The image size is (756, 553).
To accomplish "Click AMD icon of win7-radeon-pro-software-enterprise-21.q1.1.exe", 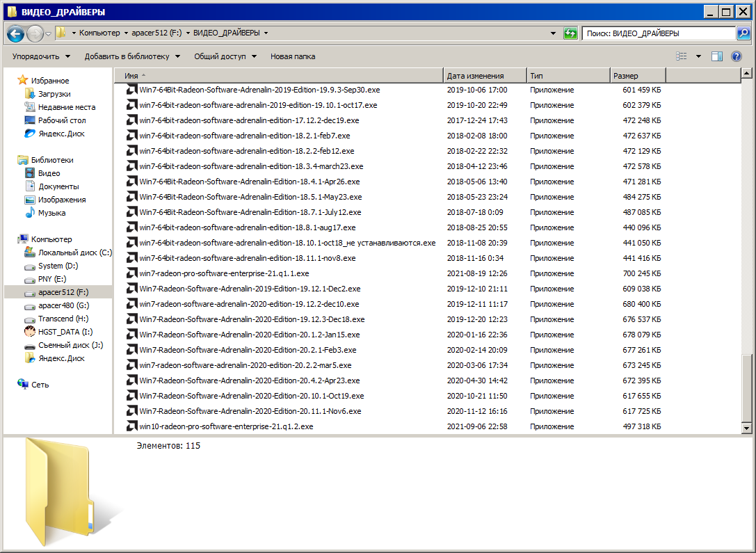I will (x=131, y=273).
